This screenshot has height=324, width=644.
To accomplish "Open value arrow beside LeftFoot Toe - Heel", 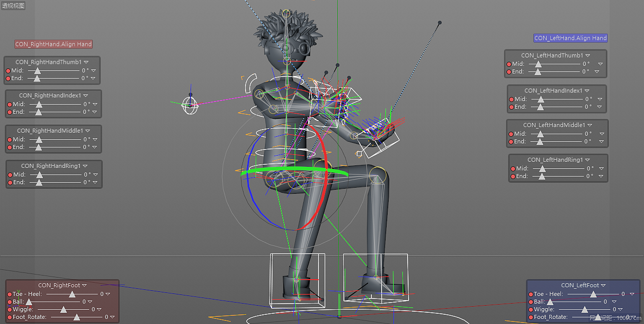I will click(x=632, y=294).
